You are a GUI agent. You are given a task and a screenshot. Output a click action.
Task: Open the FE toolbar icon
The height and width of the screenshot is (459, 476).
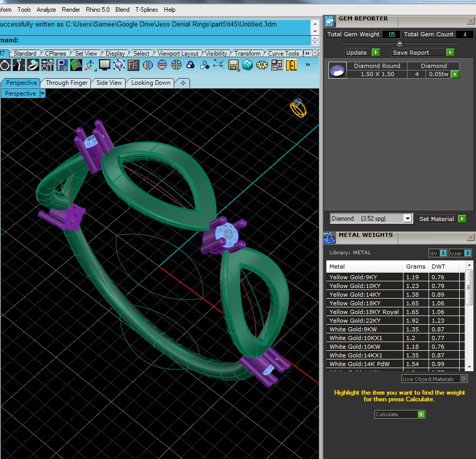[x=133, y=65]
